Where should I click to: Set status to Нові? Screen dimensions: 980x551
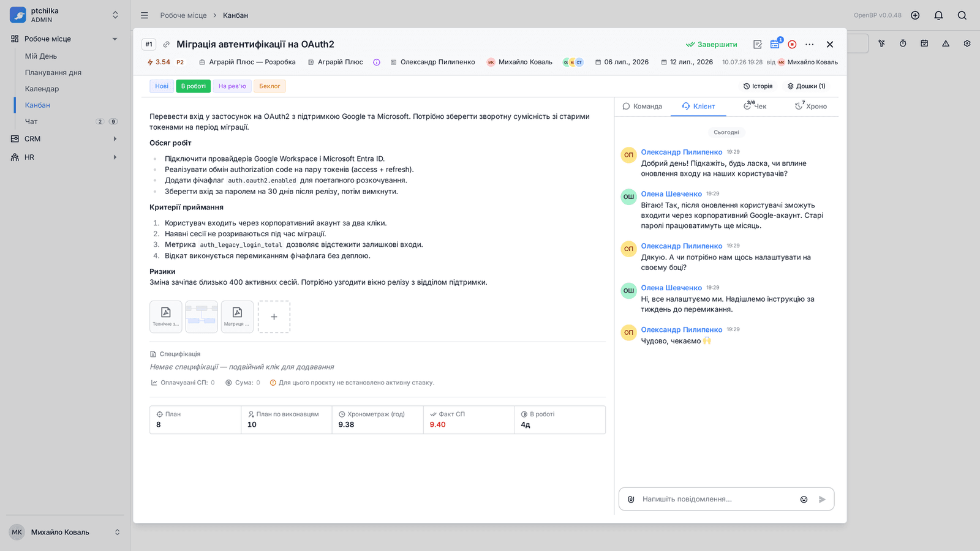162,86
